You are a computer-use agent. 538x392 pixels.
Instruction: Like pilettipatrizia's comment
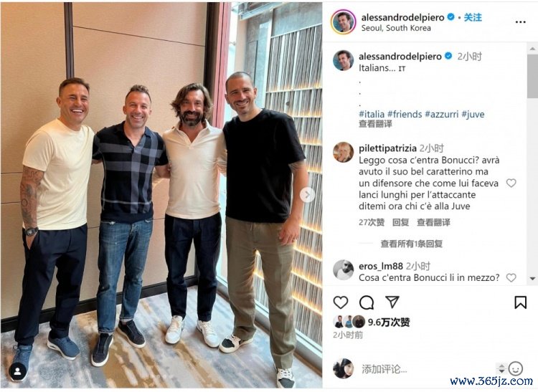pos(511,183)
